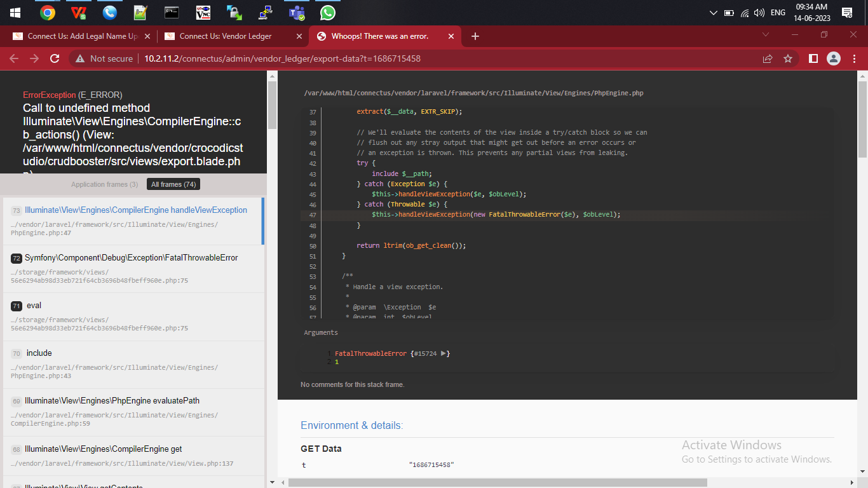Go back to the previous page
This screenshot has width=868, height=488.
click(x=14, y=58)
